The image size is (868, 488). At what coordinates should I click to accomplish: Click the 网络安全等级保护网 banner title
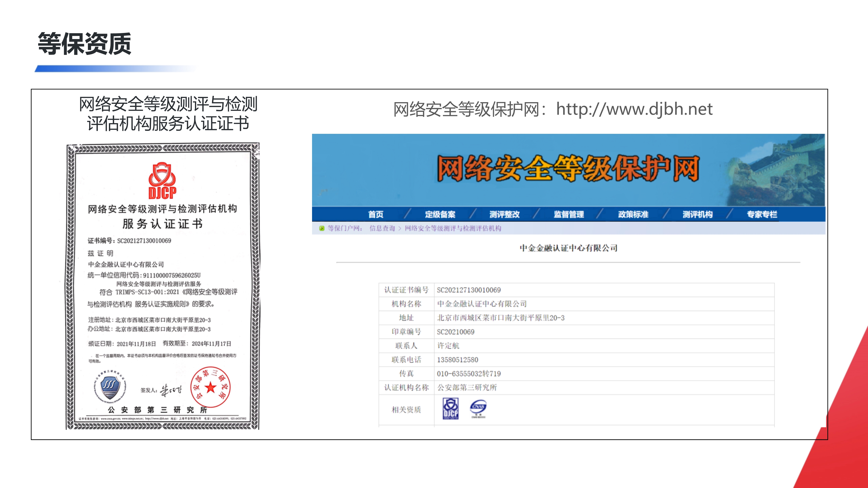click(x=569, y=168)
